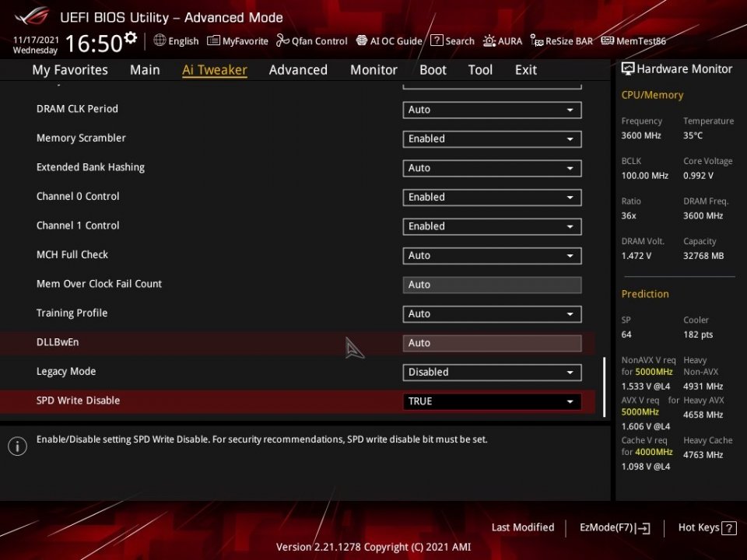Open Memory Scrambler dropdown
Screen dimensions: 747x560
(492, 139)
